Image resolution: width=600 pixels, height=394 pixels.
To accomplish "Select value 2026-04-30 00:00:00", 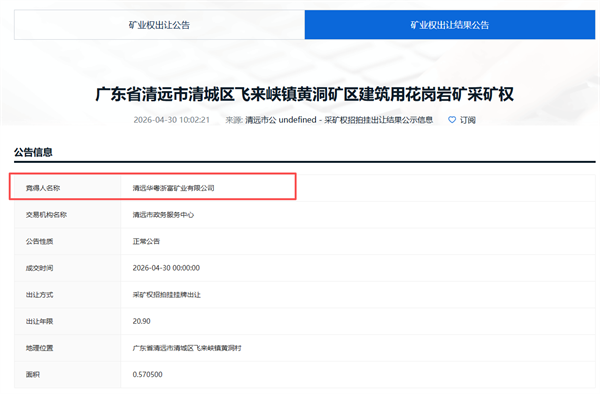I will [x=166, y=268].
